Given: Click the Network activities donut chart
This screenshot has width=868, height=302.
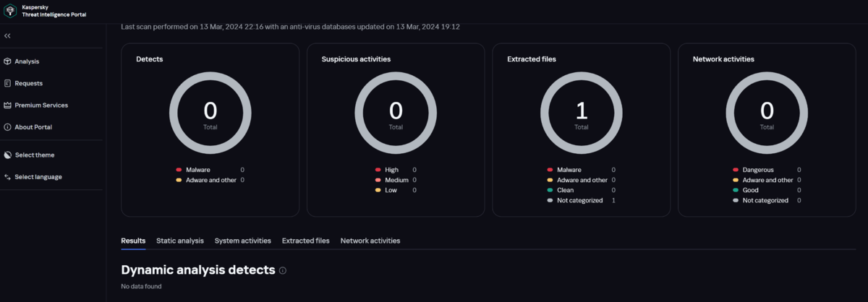Looking at the screenshot, I should coord(767,113).
